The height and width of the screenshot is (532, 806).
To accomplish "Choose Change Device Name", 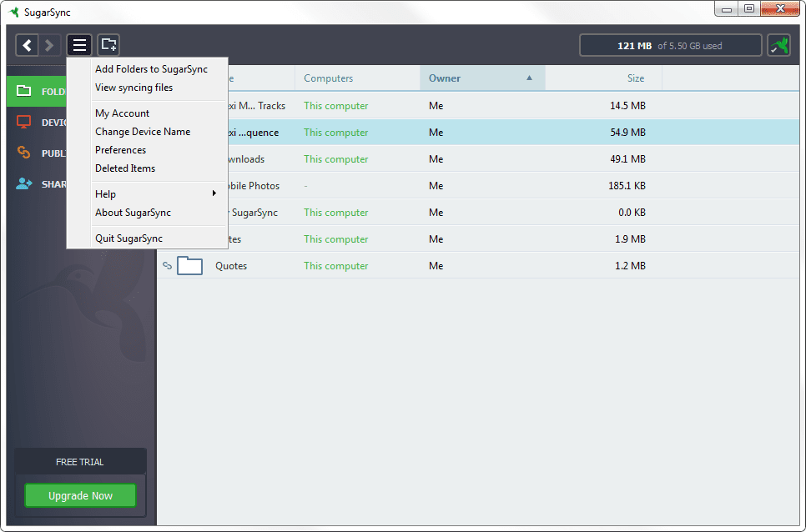I will pyautogui.click(x=143, y=132).
